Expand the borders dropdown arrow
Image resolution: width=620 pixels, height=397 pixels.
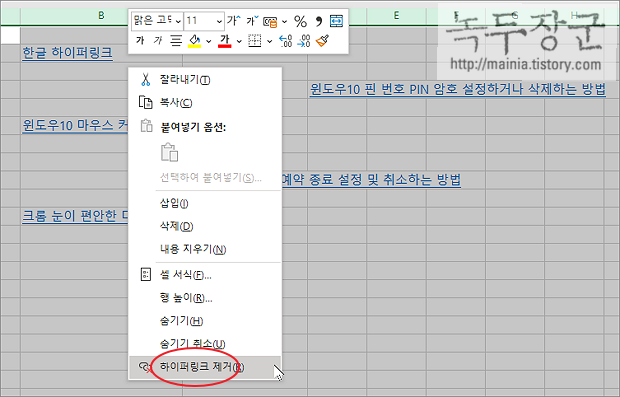269,41
